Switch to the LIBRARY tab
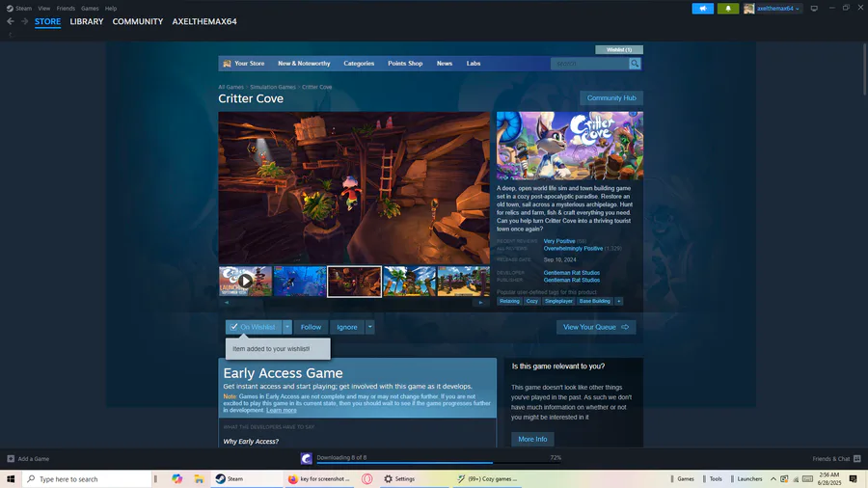This screenshot has height=488, width=868. (87, 21)
